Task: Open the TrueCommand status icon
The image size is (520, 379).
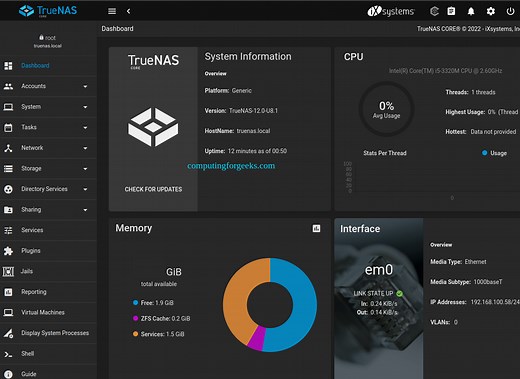Action: point(434,11)
